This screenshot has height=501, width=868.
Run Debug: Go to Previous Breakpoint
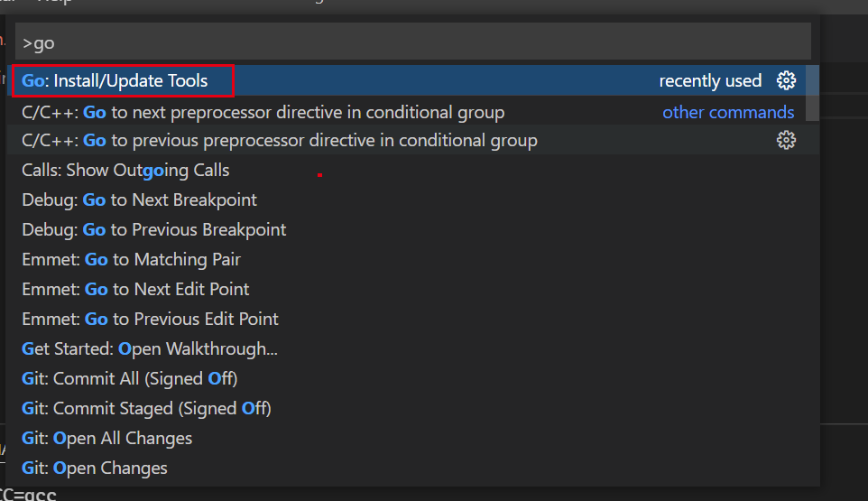153,230
